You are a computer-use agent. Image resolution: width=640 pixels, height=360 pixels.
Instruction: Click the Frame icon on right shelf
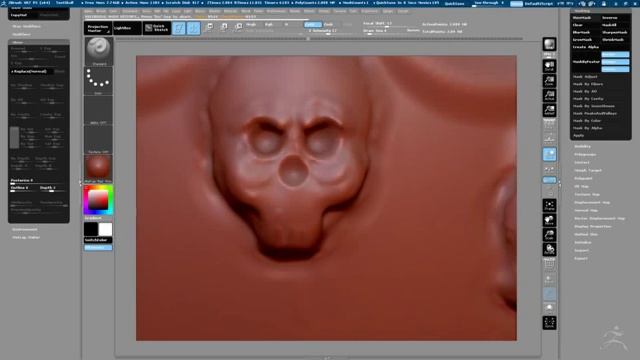(x=549, y=206)
